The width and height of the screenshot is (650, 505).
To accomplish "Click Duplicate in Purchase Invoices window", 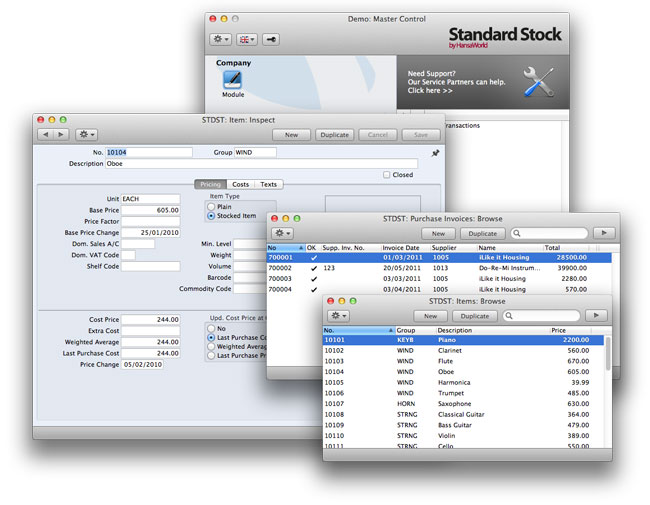I will tap(483, 233).
